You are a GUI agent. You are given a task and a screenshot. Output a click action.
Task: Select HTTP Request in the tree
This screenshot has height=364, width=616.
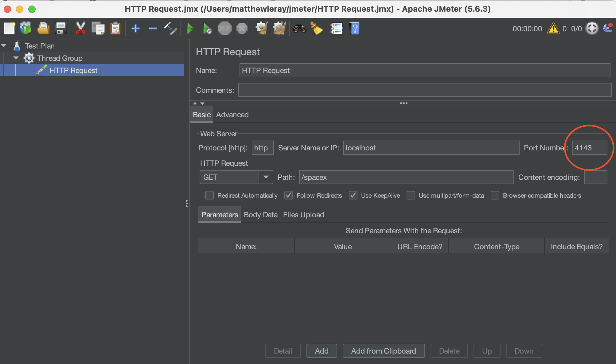coord(73,70)
